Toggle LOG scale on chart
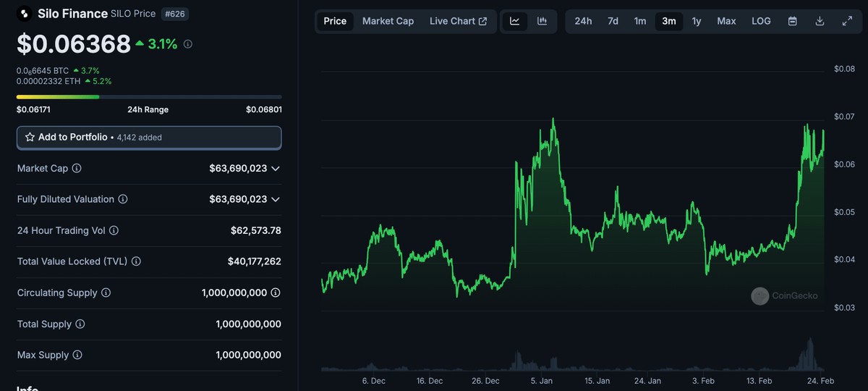The height and width of the screenshot is (391, 868). click(x=761, y=21)
